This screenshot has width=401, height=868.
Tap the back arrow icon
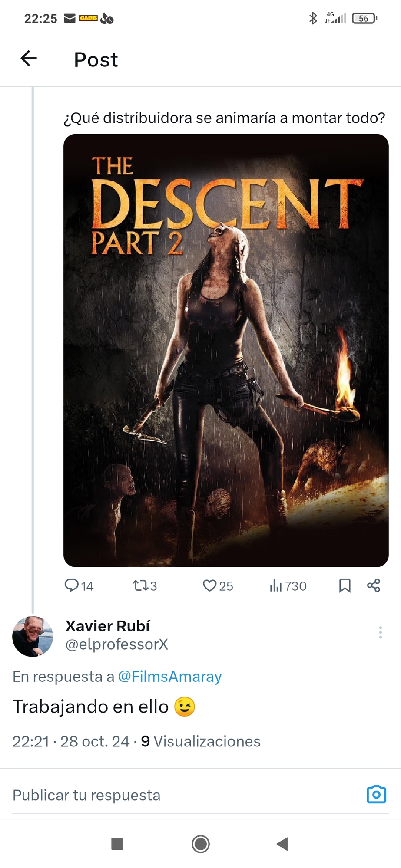(x=29, y=59)
